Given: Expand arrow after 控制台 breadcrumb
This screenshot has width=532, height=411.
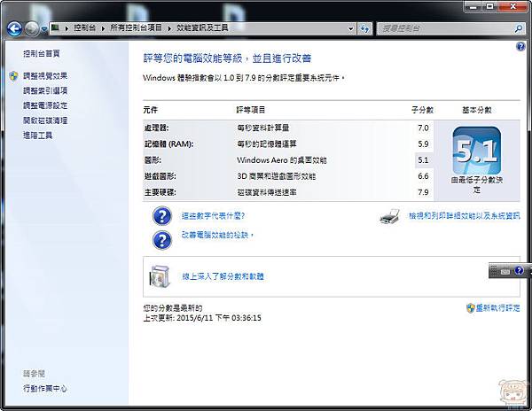Looking at the screenshot, I should (103, 28).
